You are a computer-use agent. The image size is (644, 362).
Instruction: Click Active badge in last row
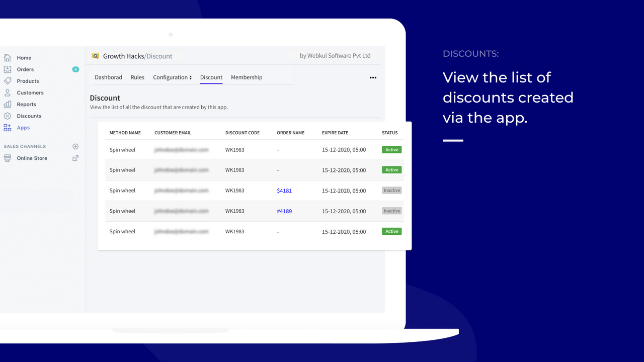[392, 231]
